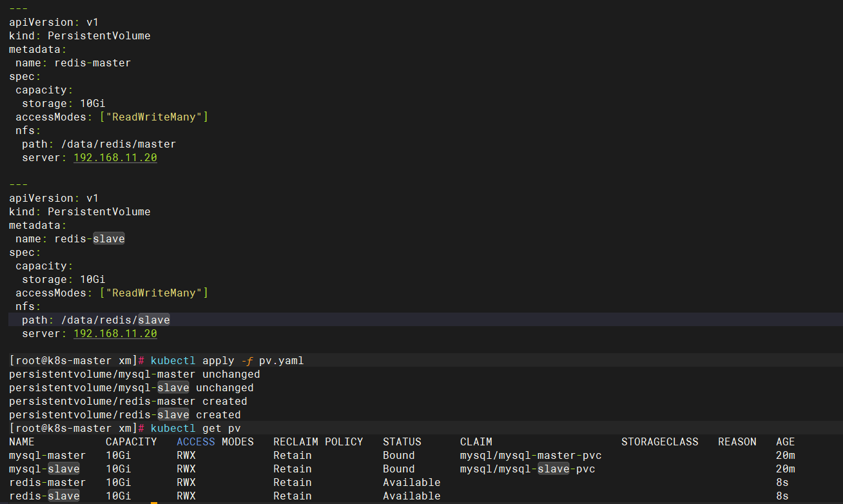Screen dimensions: 843x504
Task: Select redis-slave name in the pv table
Action: click(44, 496)
